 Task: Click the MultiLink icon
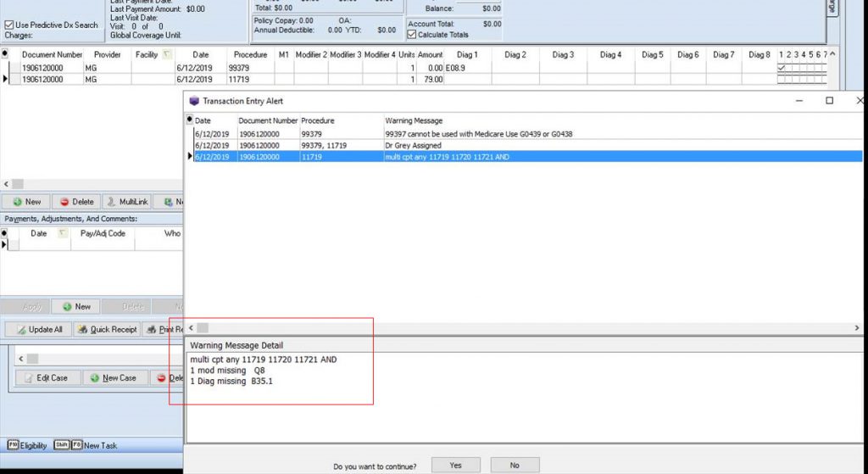[111, 202]
